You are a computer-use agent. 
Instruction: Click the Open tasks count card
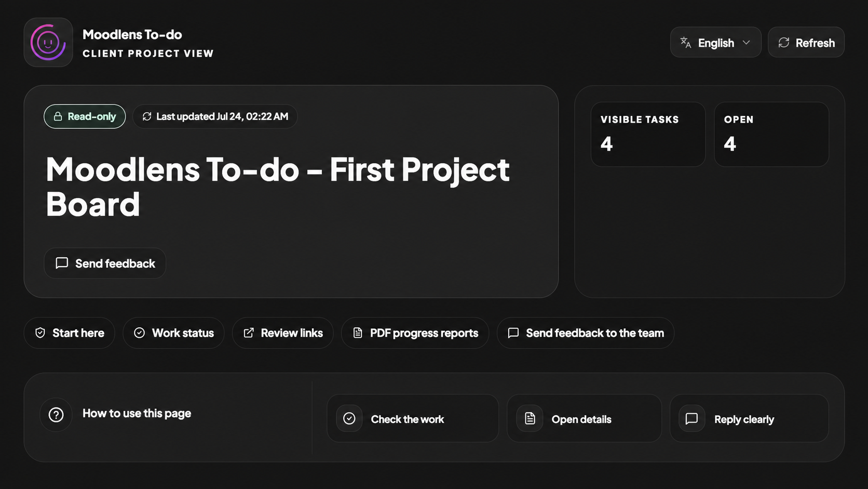pos(771,134)
